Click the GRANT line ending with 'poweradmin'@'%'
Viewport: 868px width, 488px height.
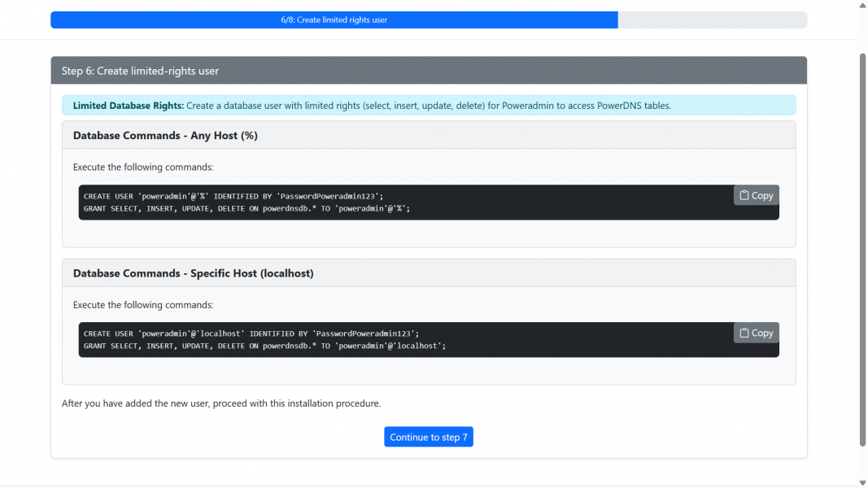click(246, 208)
